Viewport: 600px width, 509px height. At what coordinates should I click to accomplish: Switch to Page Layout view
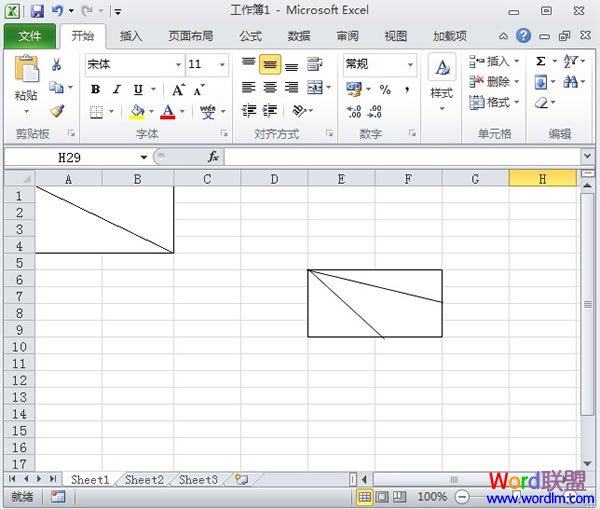[382, 497]
